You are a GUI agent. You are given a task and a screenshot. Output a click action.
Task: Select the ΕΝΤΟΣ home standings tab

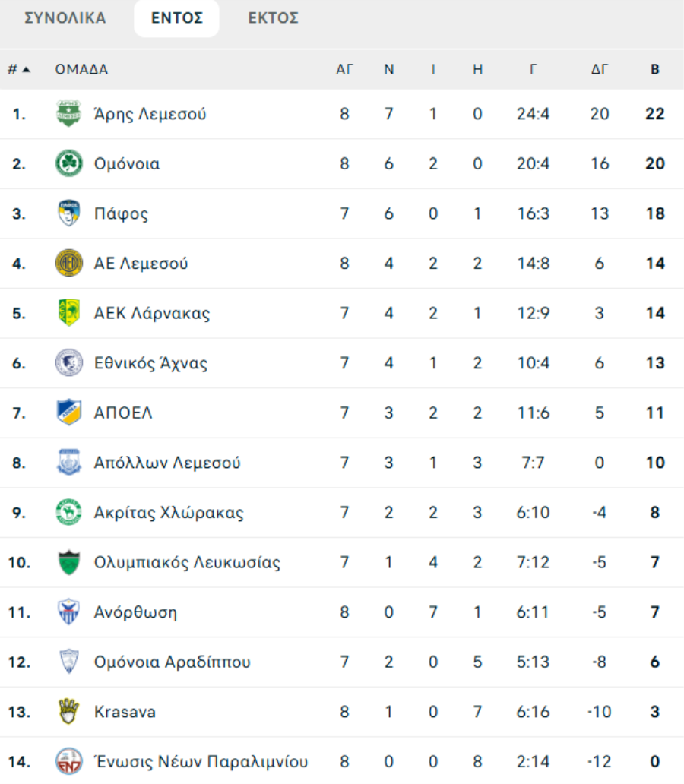tap(176, 19)
